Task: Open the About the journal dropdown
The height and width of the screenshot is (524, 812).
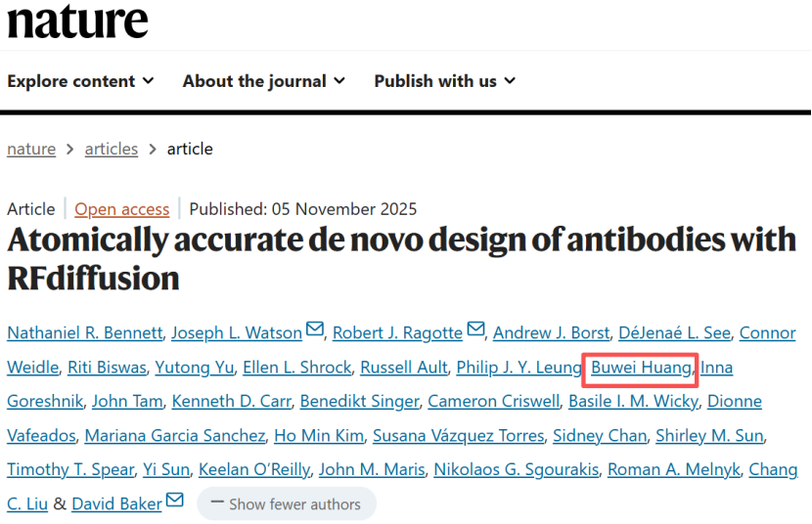Action: pyautogui.click(x=263, y=81)
